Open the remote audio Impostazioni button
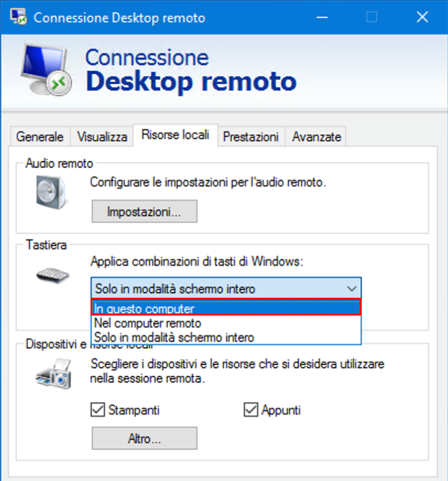The image size is (448, 481). pos(145,212)
